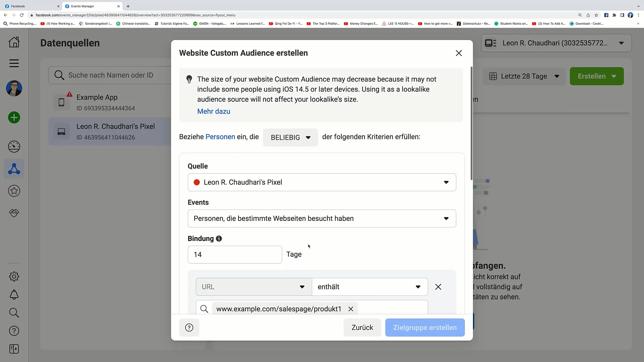Viewport: 644px width, 362px height.
Task: Expand the Letzte 28 Tage date range selector
Action: click(x=524, y=76)
